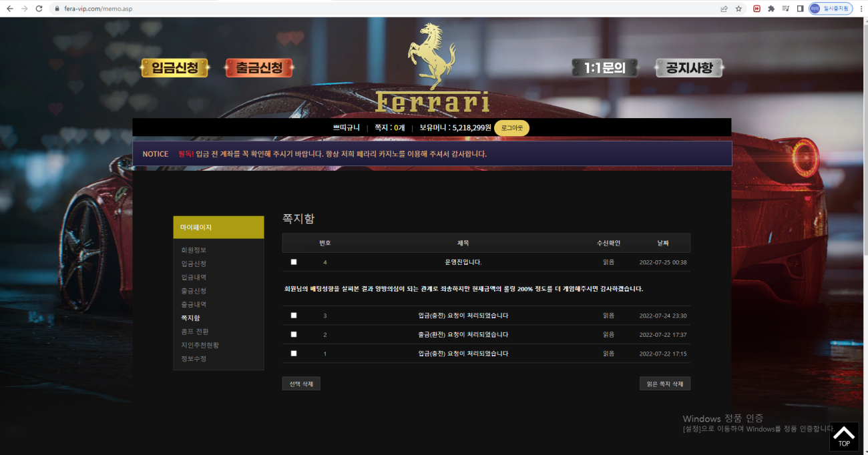
Task: Open the Chrome three-dot menu
Action: (x=861, y=9)
